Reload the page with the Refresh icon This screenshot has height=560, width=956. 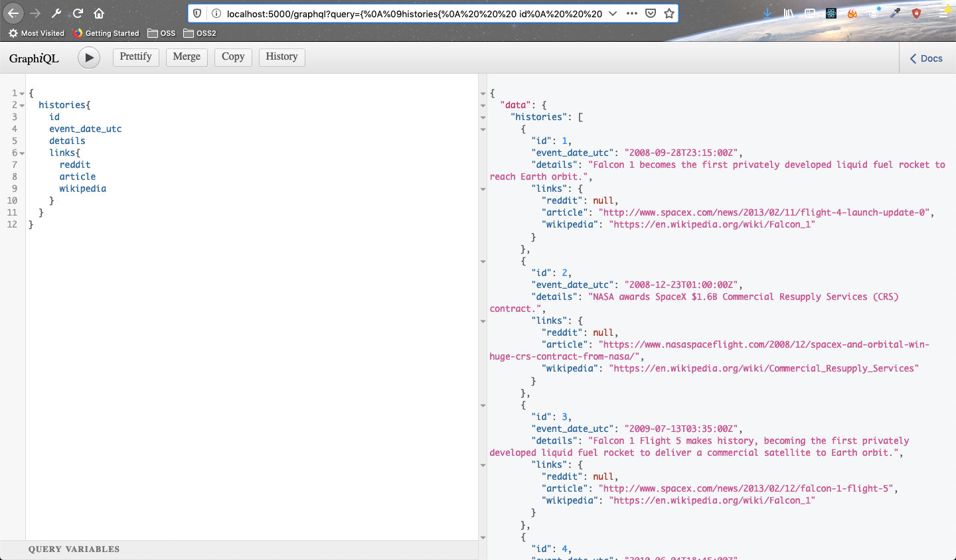[78, 13]
